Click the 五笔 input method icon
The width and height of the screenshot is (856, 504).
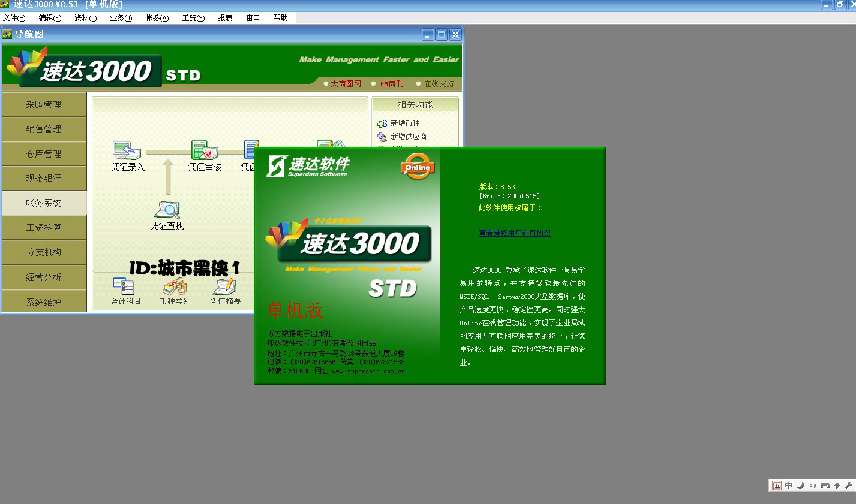pos(777,485)
